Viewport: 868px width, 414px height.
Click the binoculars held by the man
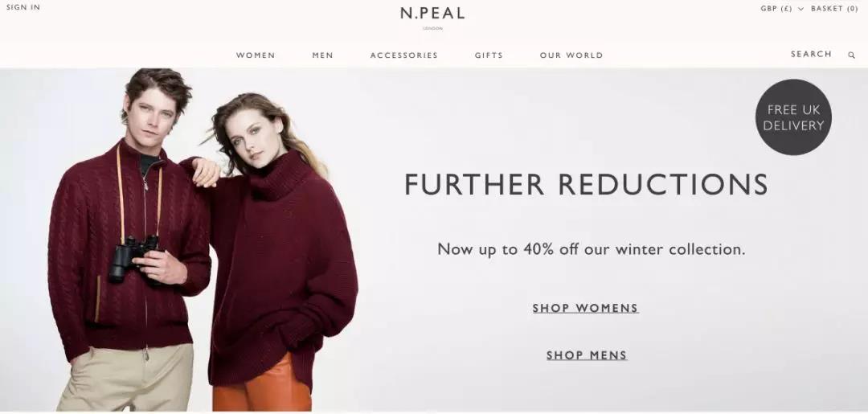point(133,258)
